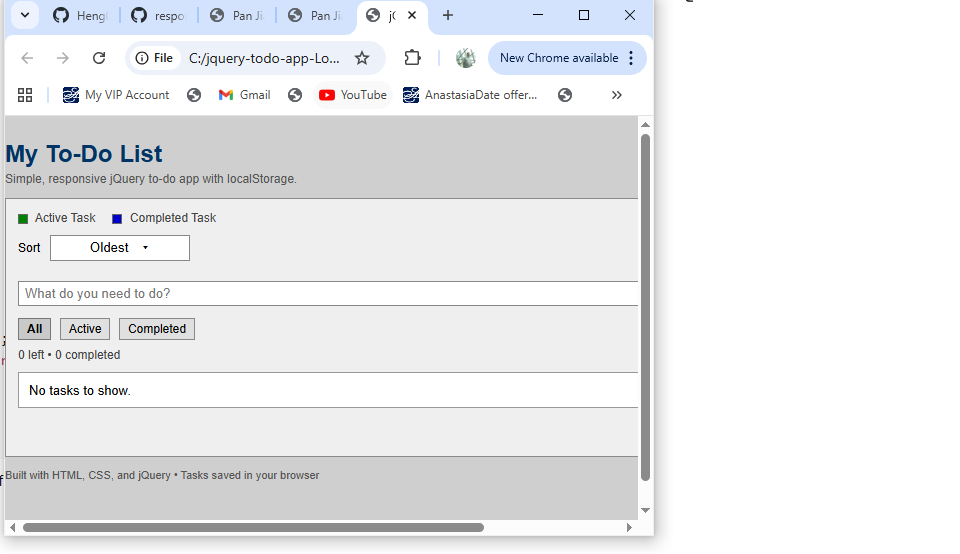Screen dimensions: 960x554
Task: Open the Extensions puzzle icon
Action: pos(413,58)
